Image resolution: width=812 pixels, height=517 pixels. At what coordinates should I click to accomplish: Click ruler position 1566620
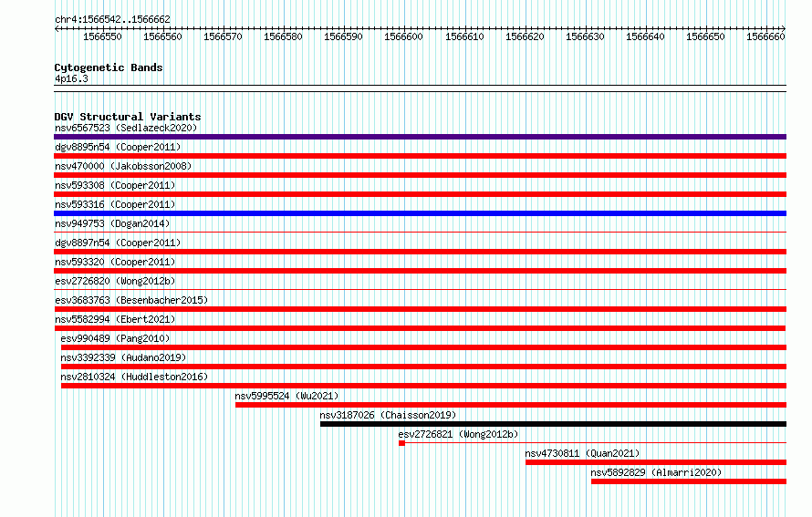(526, 36)
